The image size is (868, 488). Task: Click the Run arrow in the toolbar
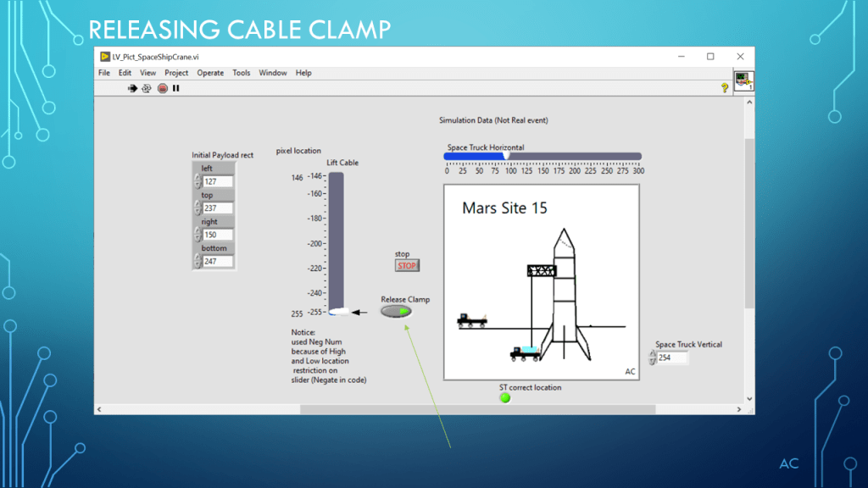click(x=132, y=87)
